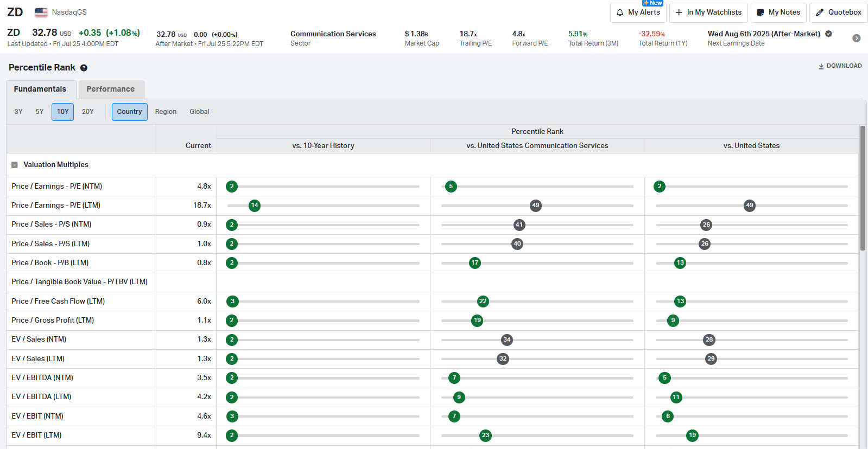
Task: Click the EV / Sales (LTM) United States marker 29
Action: [x=711, y=359]
